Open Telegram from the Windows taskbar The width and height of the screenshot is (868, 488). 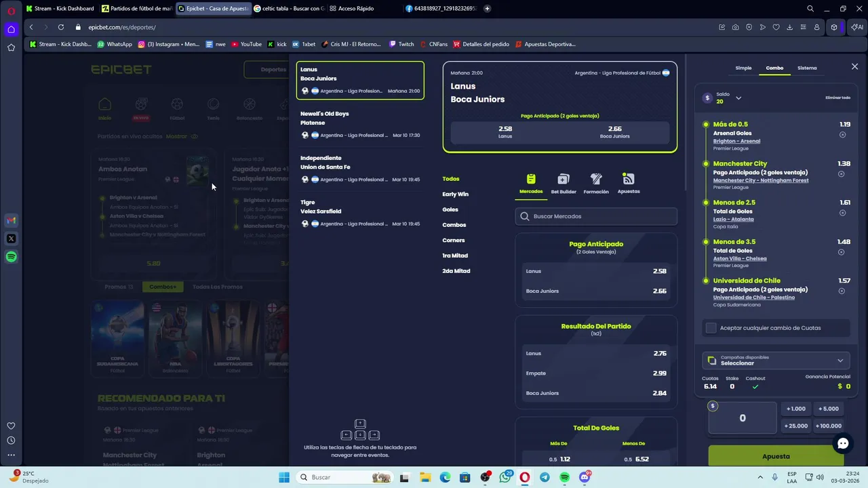click(x=545, y=477)
